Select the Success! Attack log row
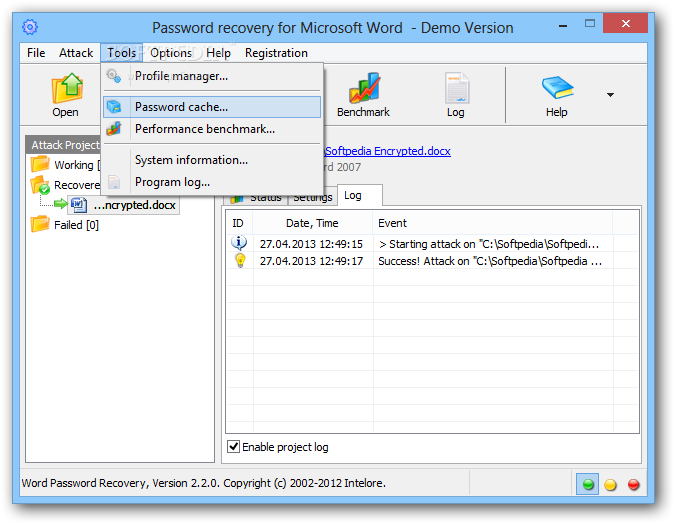Screen dimensions: 675x524 pyautogui.click(x=433, y=261)
